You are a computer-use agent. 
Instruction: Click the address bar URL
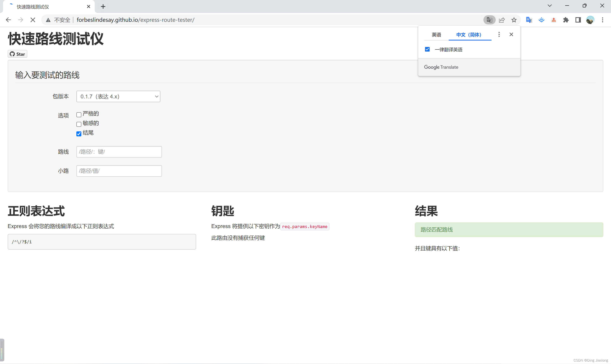point(136,20)
